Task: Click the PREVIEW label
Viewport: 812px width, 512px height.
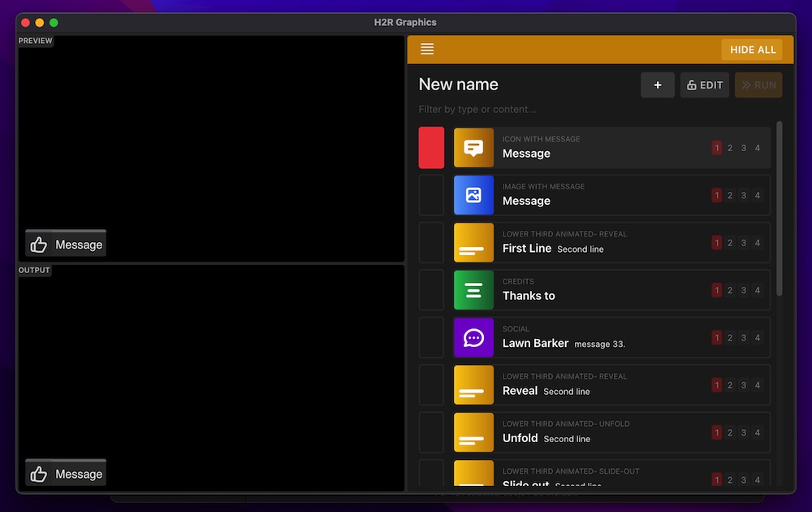Action: (x=35, y=41)
